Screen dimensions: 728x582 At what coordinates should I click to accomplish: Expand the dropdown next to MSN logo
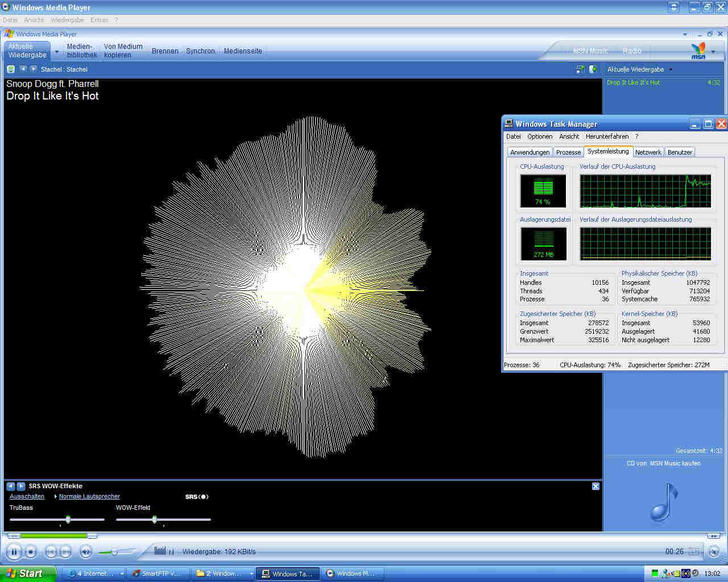point(713,52)
